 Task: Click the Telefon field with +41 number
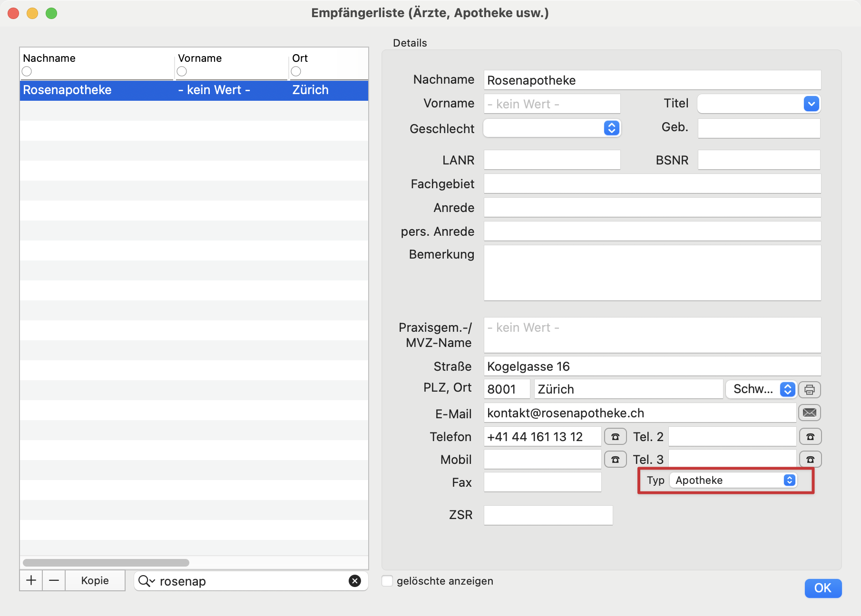(x=543, y=436)
